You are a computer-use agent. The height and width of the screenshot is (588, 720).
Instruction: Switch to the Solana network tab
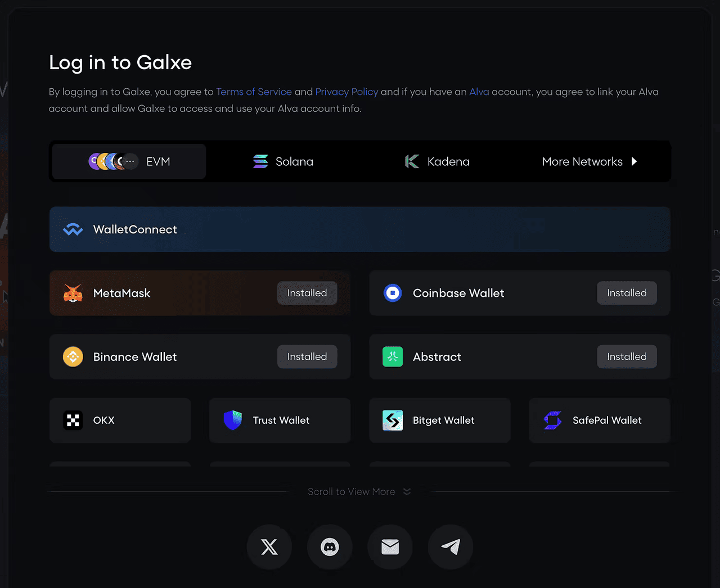283,161
